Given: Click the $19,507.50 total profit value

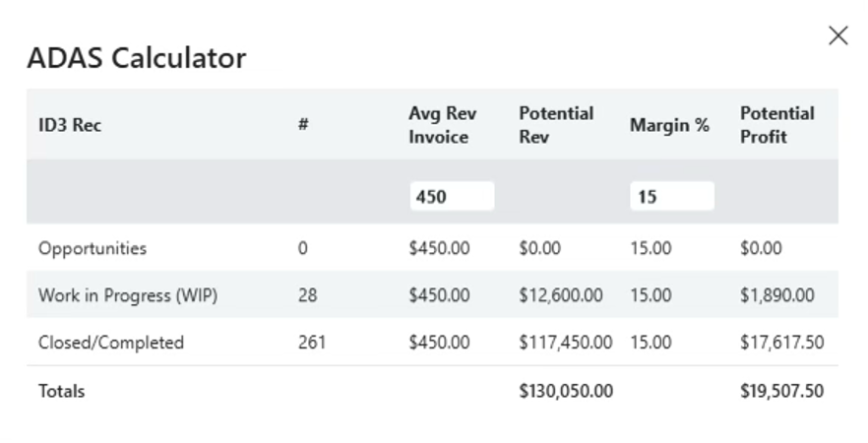Looking at the screenshot, I should click(x=781, y=391).
